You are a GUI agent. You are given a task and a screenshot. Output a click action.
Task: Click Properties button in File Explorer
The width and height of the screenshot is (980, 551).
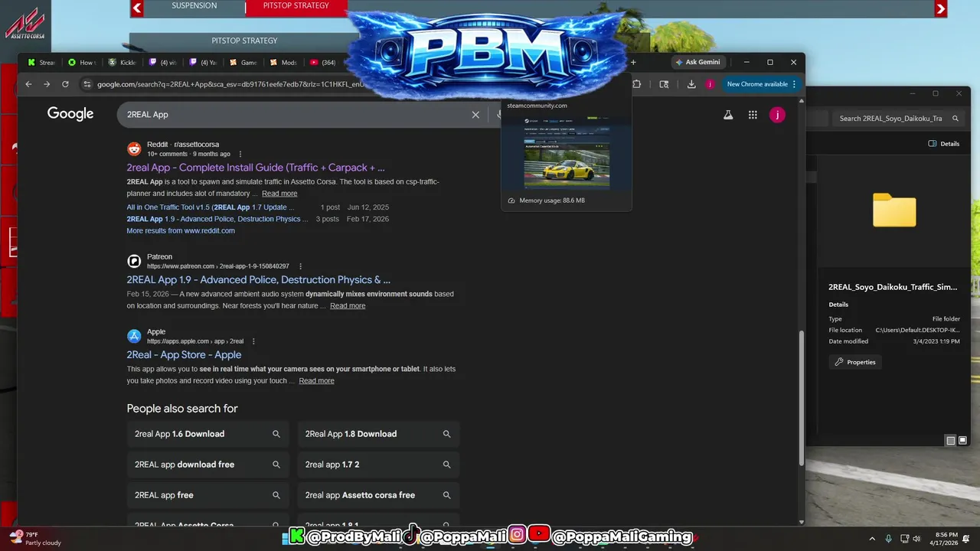click(x=855, y=362)
